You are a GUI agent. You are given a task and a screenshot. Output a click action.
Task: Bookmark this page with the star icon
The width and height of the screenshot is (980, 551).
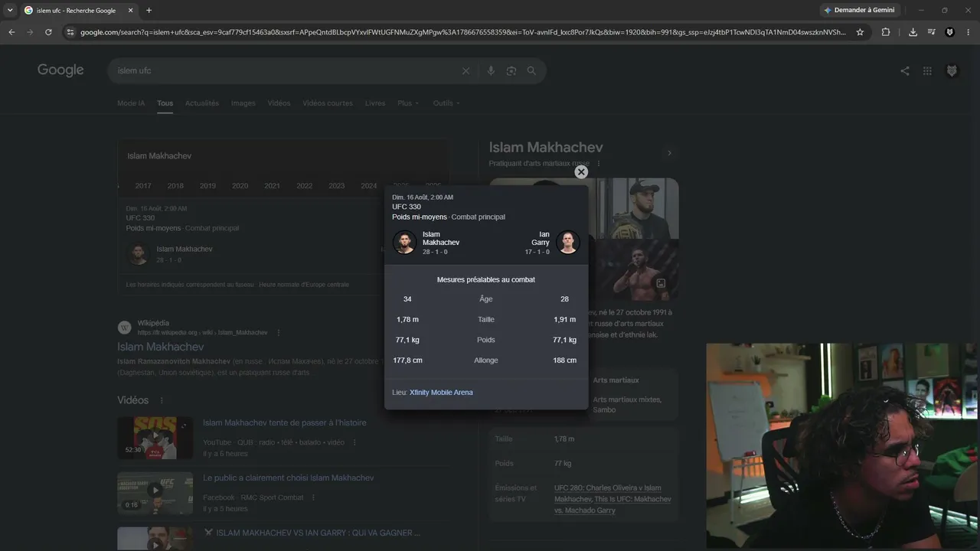pos(860,32)
